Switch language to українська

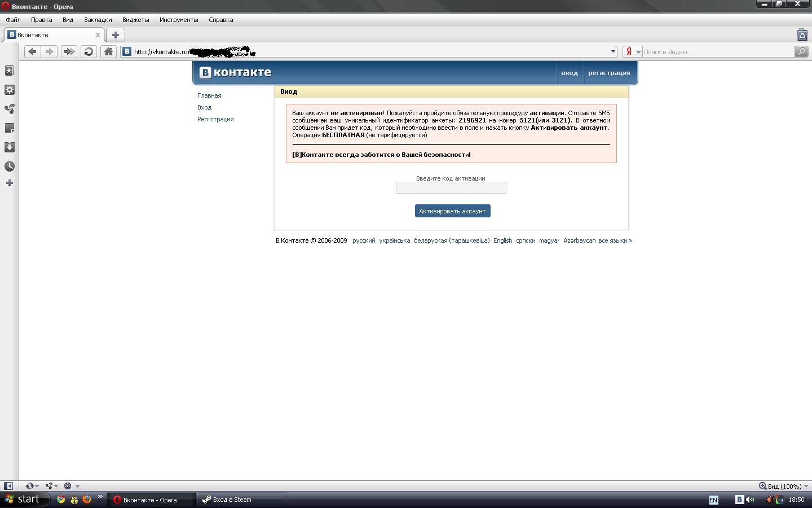tap(395, 240)
